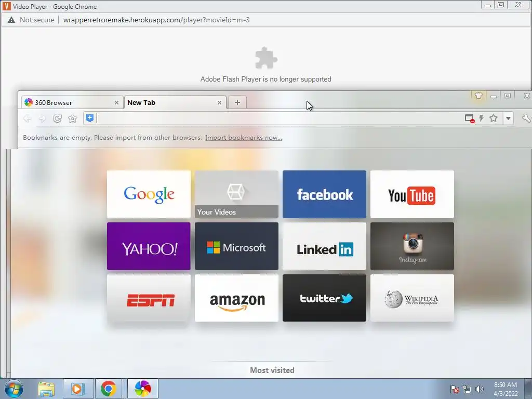The width and height of the screenshot is (532, 399).
Task: Close the 360 Browser tab
Action: (x=116, y=102)
